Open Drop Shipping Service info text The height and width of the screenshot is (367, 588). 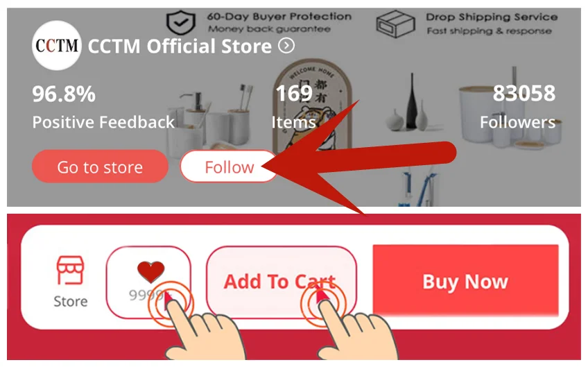[x=491, y=24]
